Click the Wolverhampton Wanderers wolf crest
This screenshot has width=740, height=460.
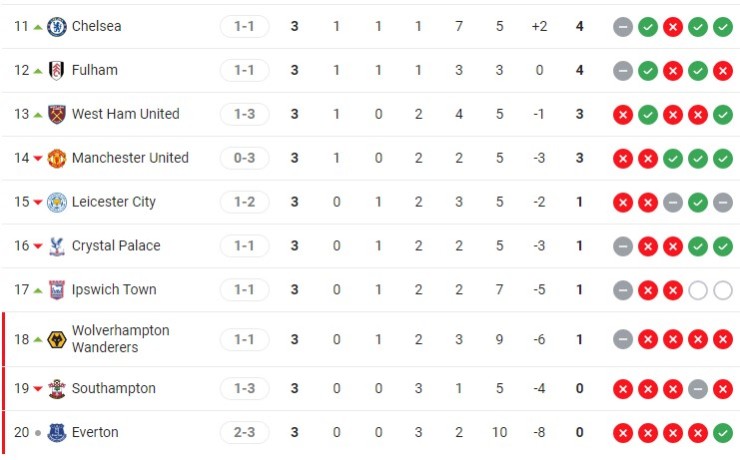tap(57, 339)
